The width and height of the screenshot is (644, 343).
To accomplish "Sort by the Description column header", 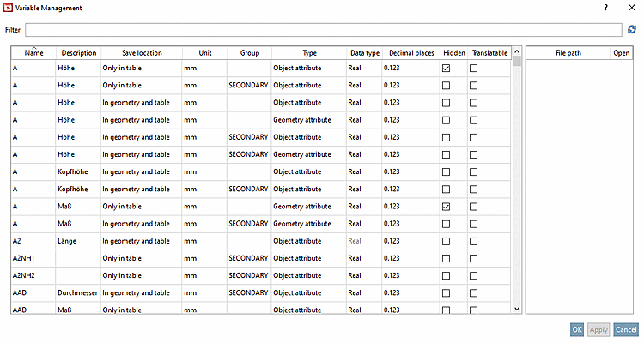I will pyautogui.click(x=78, y=53).
